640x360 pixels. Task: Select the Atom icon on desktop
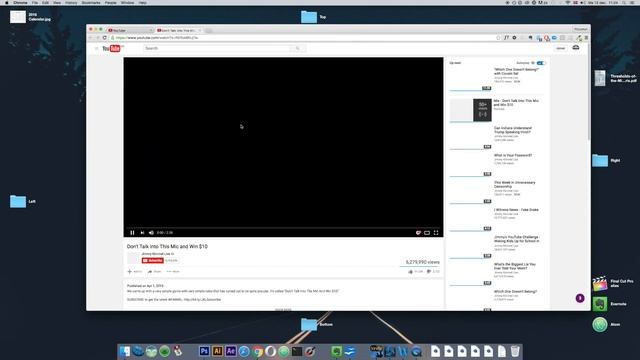(600, 324)
